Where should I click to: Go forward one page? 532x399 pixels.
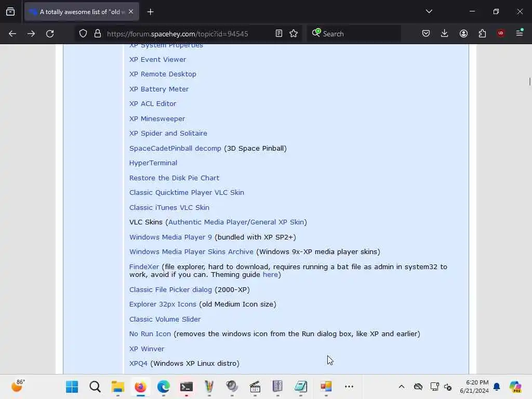(x=31, y=34)
